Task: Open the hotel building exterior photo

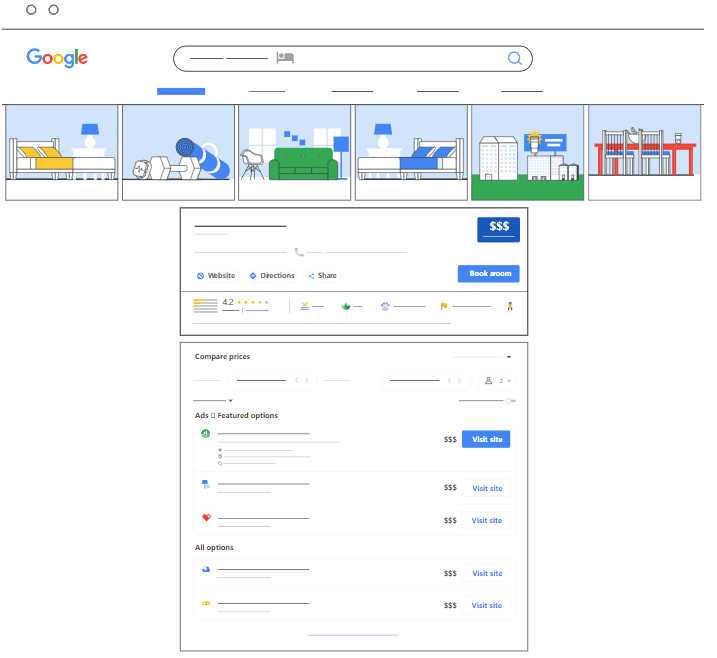Action: pos(528,153)
